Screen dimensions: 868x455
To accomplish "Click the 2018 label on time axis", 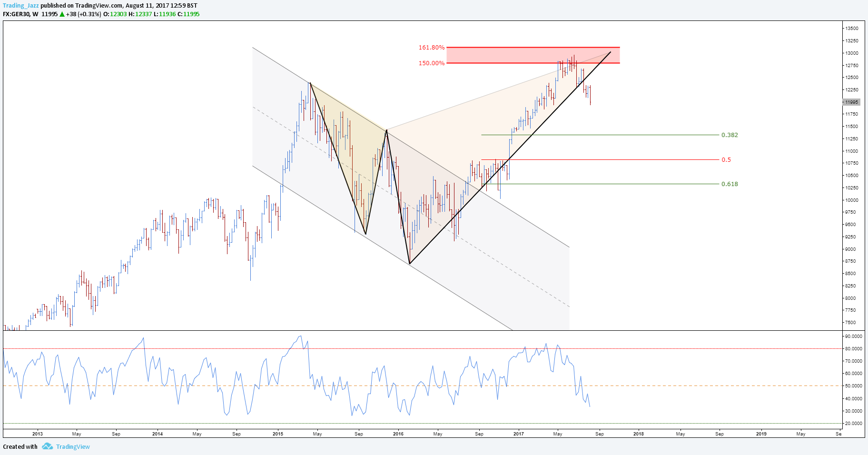I will pos(639,434).
